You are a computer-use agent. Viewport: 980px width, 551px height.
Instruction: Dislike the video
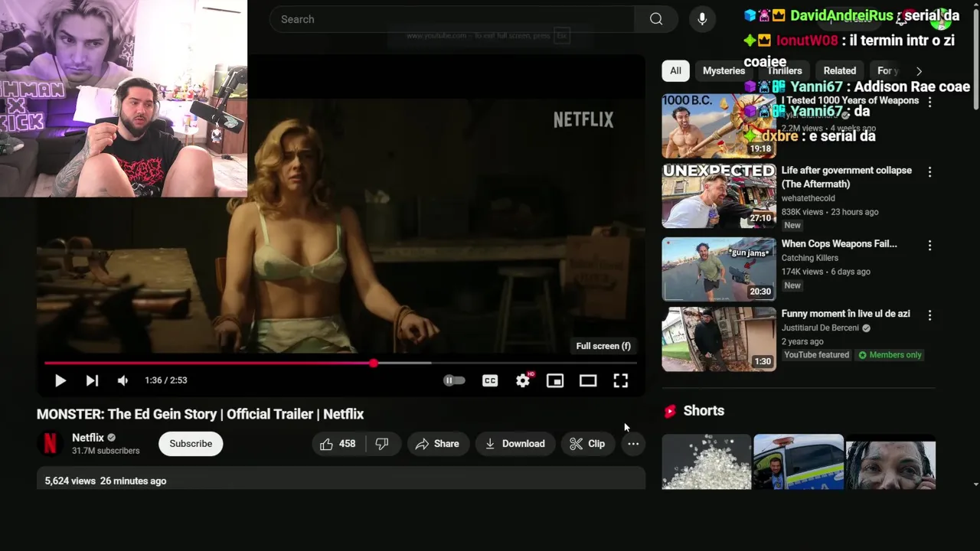pos(382,444)
